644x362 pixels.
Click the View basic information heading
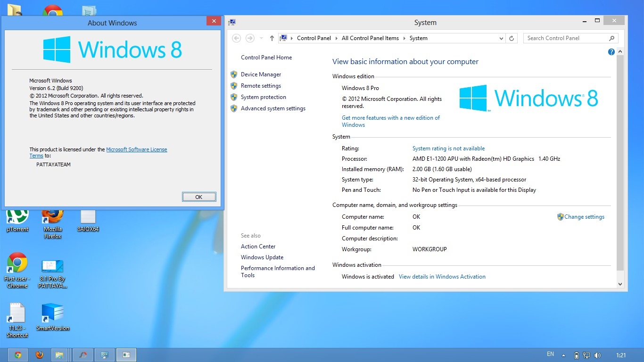[x=405, y=62]
